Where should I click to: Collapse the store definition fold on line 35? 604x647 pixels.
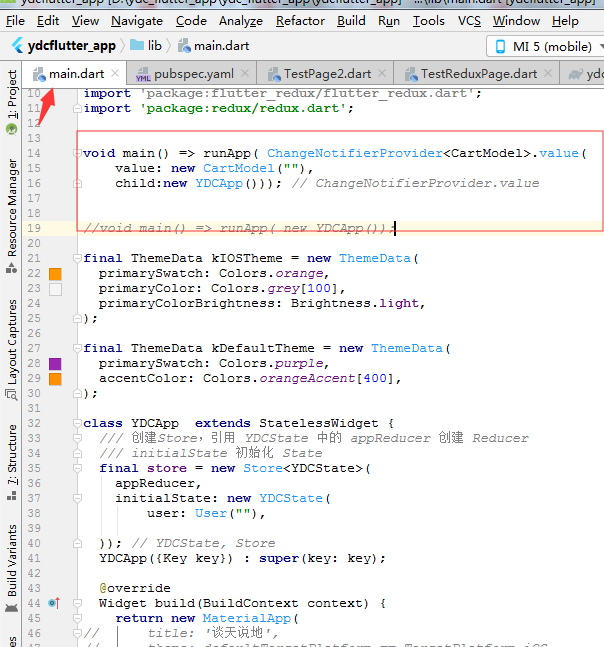(77, 468)
